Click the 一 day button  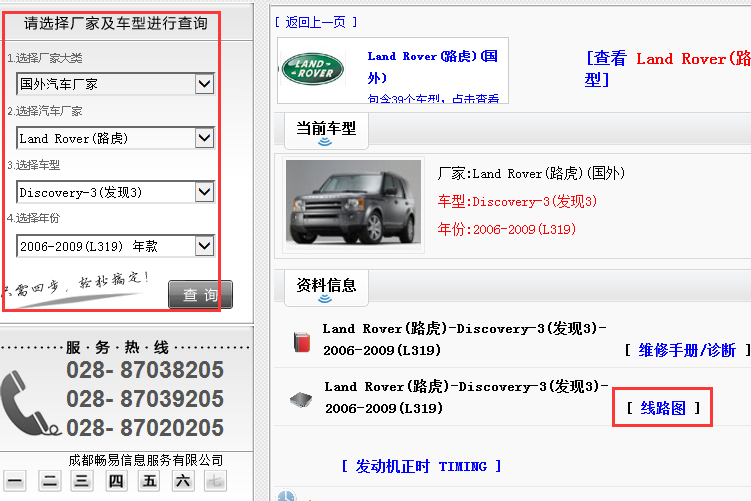click(15, 481)
